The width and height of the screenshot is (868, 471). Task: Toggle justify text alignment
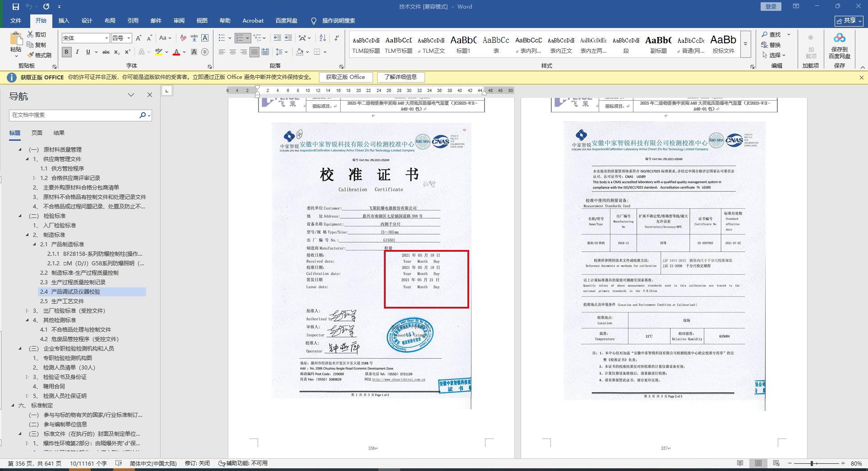pos(254,52)
